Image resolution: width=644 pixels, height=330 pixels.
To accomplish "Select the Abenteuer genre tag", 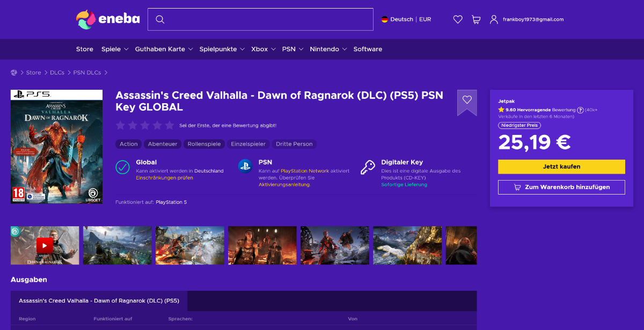I will click(x=163, y=144).
